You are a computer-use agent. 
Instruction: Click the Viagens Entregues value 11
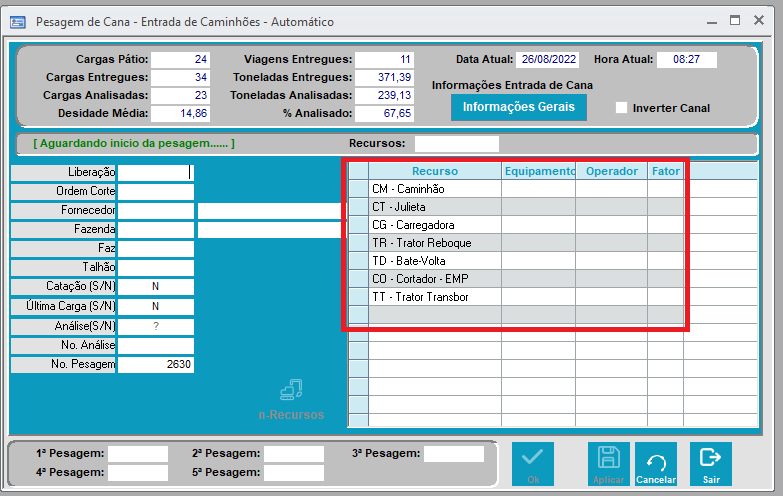(x=384, y=59)
